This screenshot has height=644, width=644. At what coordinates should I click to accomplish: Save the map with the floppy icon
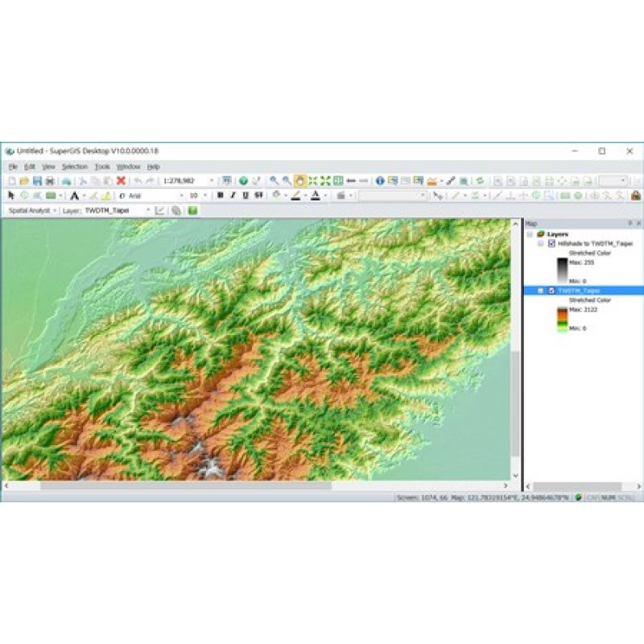coord(37,181)
